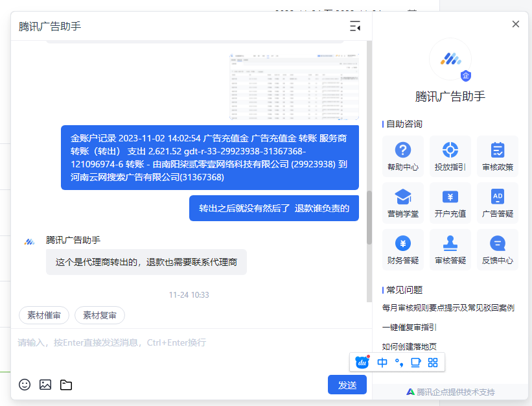
Task: Click the 自助咨询 section heading
Action: 404,125
